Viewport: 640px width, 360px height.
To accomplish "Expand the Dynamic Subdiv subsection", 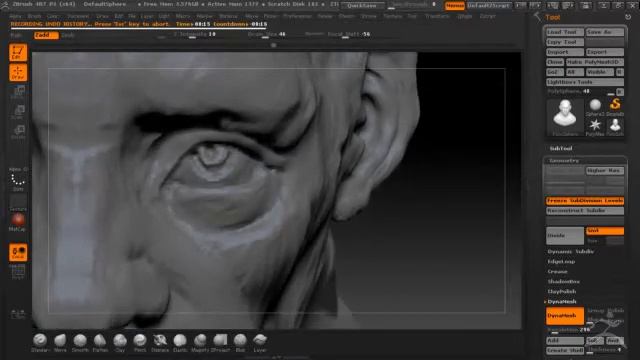I will click(570, 251).
